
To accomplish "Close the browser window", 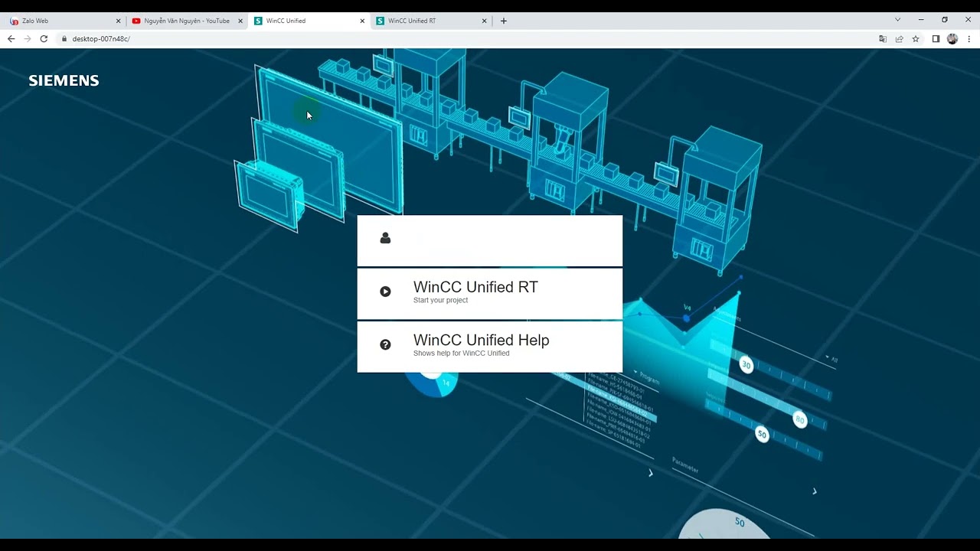I will 968,20.
